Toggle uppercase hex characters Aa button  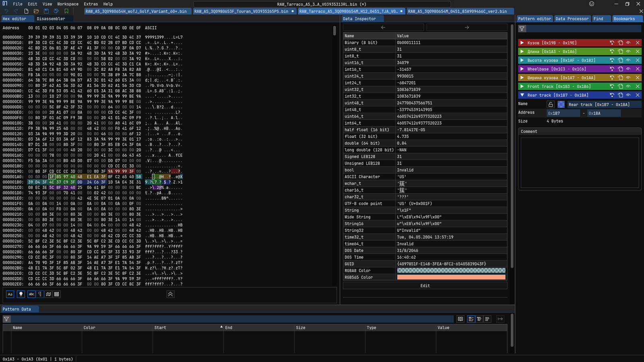pyautogui.click(x=10, y=294)
